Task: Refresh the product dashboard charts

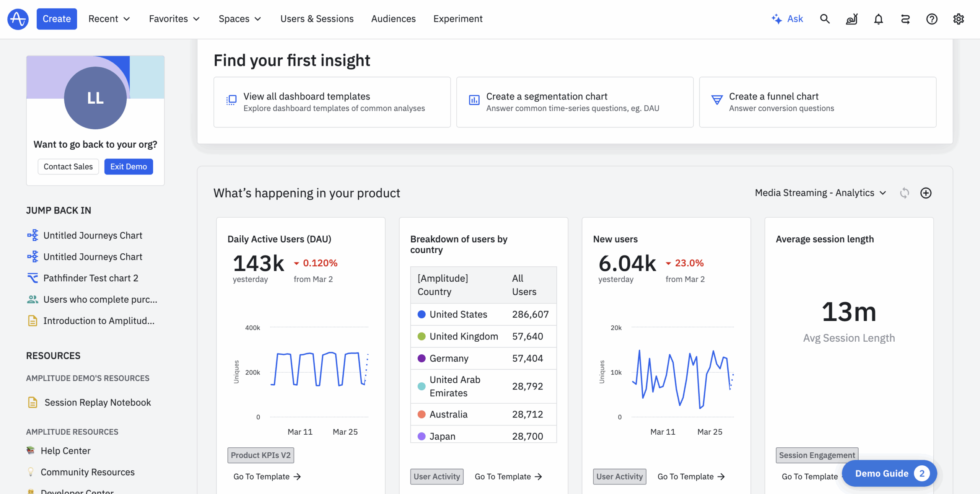Action: point(904,193)
